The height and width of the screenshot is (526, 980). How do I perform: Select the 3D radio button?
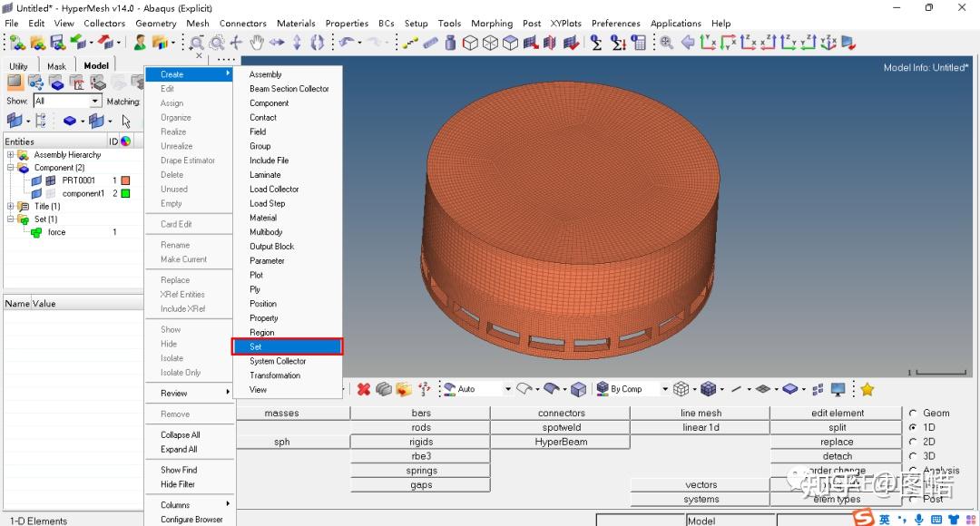tap(912, 456)
